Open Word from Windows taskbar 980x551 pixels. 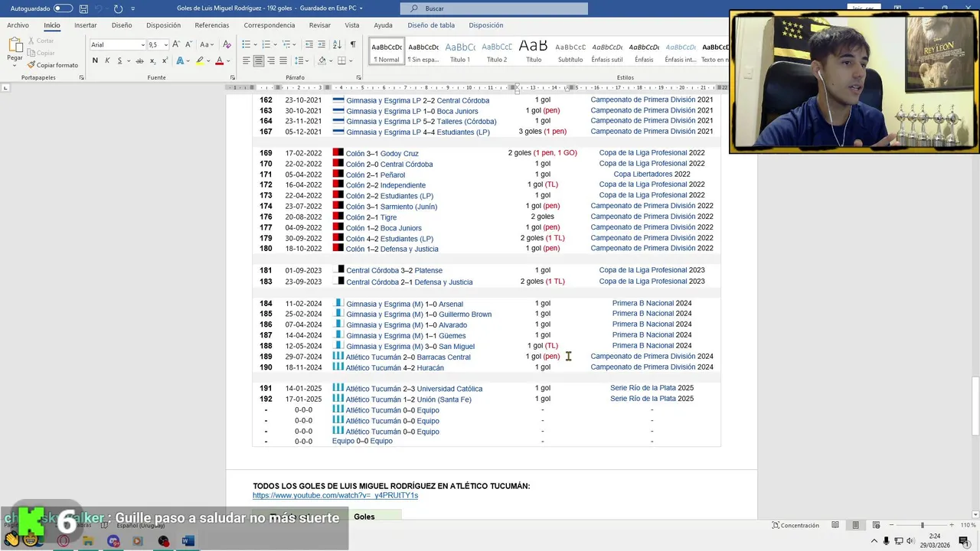pyautogui.click(x=188, y=541)
